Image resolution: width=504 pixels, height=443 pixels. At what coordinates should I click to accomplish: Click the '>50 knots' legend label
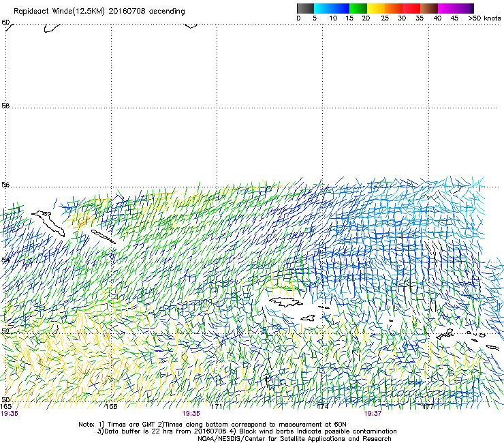[484, 18]
